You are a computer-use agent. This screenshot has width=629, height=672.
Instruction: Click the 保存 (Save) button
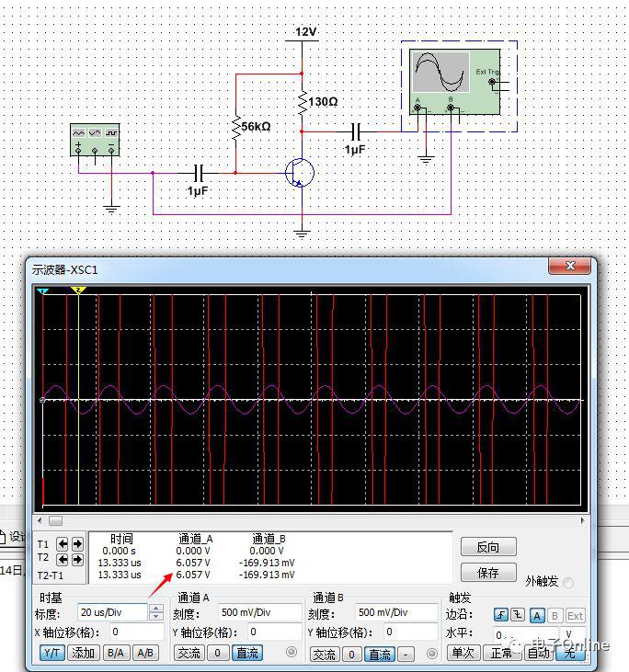[487, 573]
